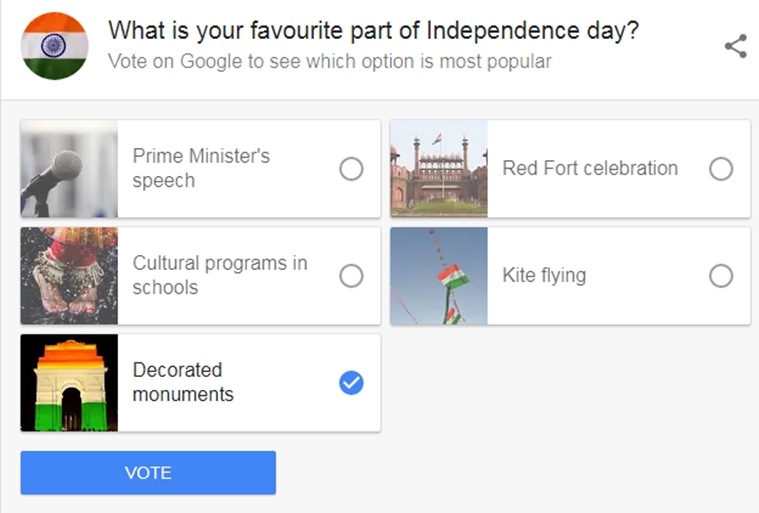Click the checked Decorated monuments radio button
This screenshot has width=759, height=513.
pyautogui.click(x=351, y=383)
